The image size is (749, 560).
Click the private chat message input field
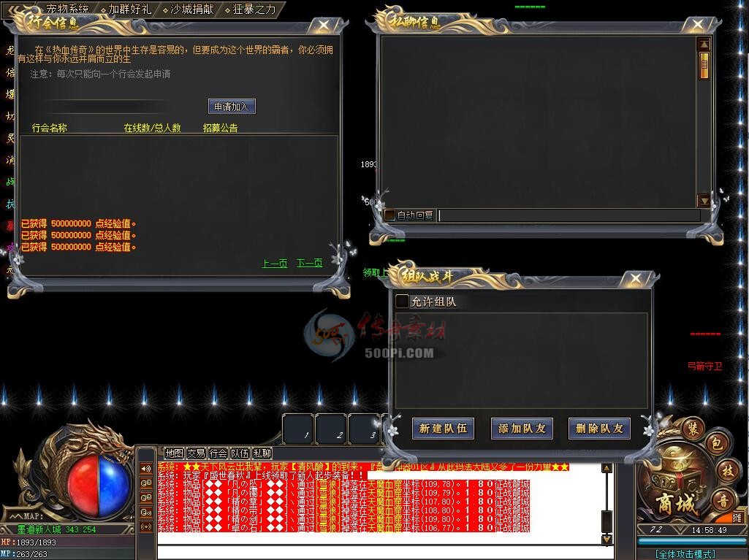(569, 215)
